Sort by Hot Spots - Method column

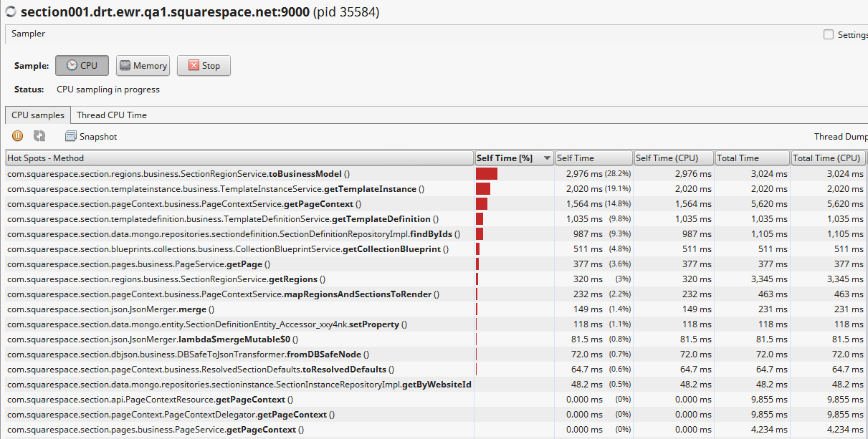tap(239, 158)
